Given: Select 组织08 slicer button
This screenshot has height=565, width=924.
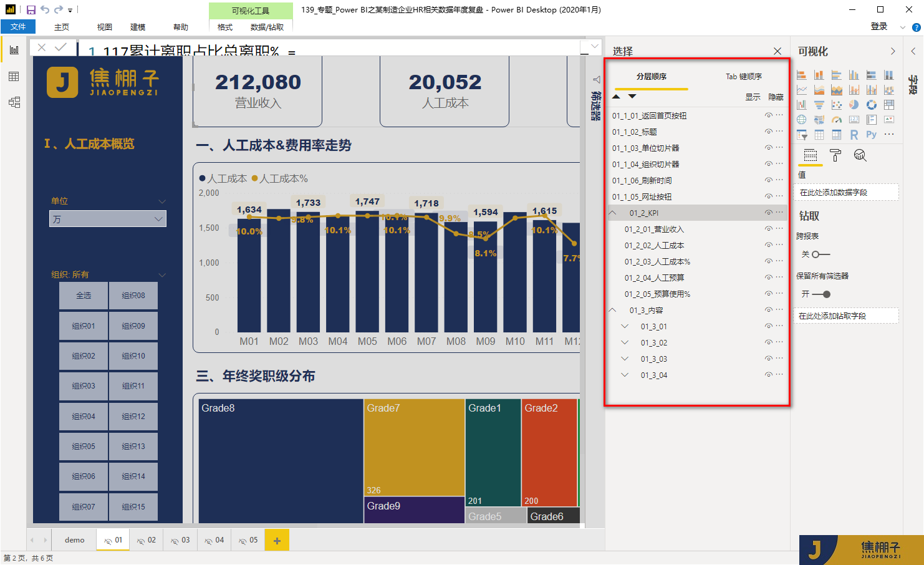Looking at the screenshot, I should coord(133,296).
